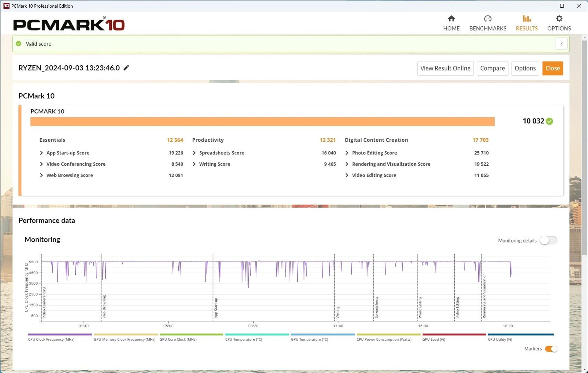Click the Compare button
Image resolution: width=588 pixels, height=373 pixels.
(492, 68)
